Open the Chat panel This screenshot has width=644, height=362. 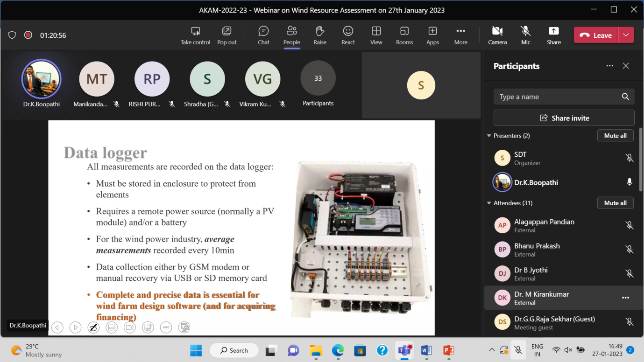263,35
